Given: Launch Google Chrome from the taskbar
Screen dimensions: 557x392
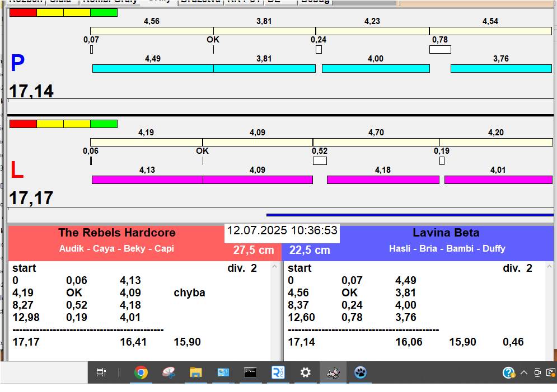Looking at the screenshot, I should (141, 372).
